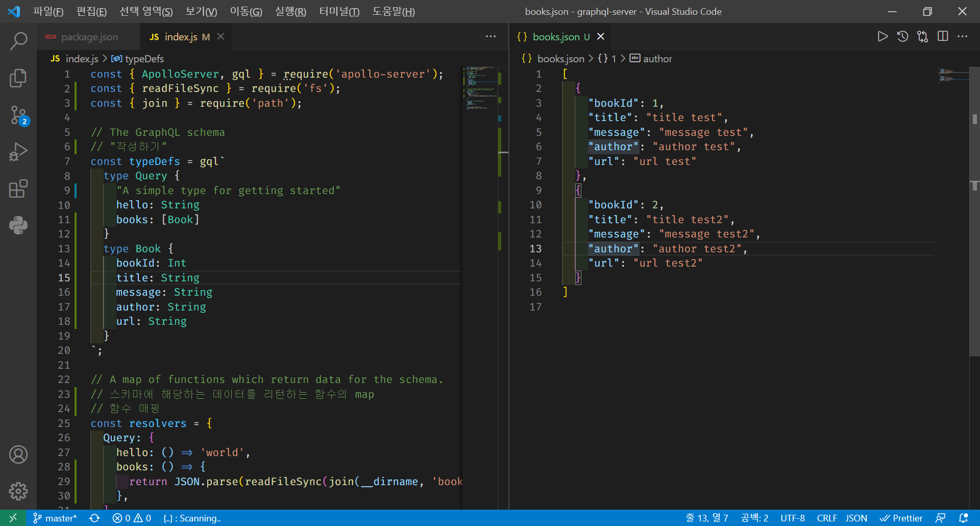Open timeline history icon in editor toolbar
This screenshot has width=980, height=526.
coord(902,36)
